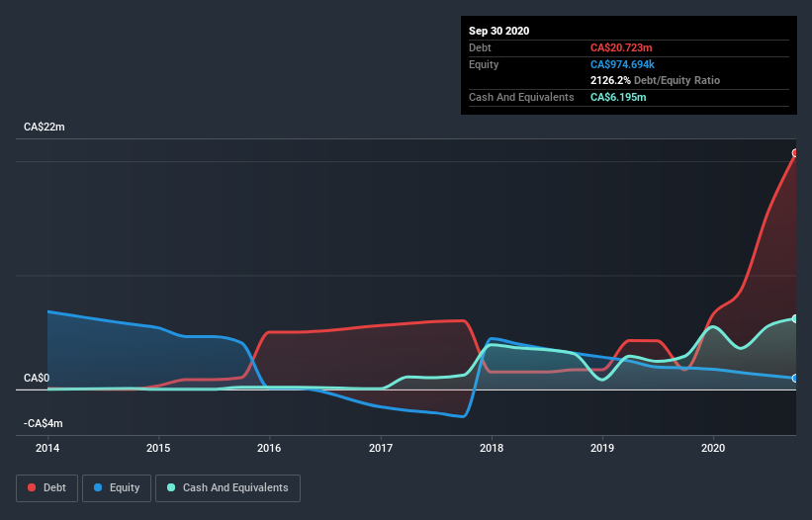Click the CA$20.723m debt value
Screen dimensions: 812x520
coord(621,47)
